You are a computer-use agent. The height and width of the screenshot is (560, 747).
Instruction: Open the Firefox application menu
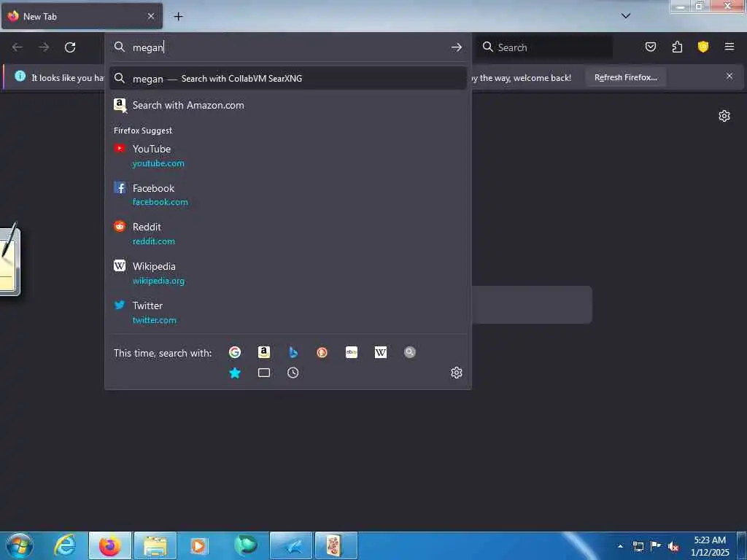click(x=729, y=47)
